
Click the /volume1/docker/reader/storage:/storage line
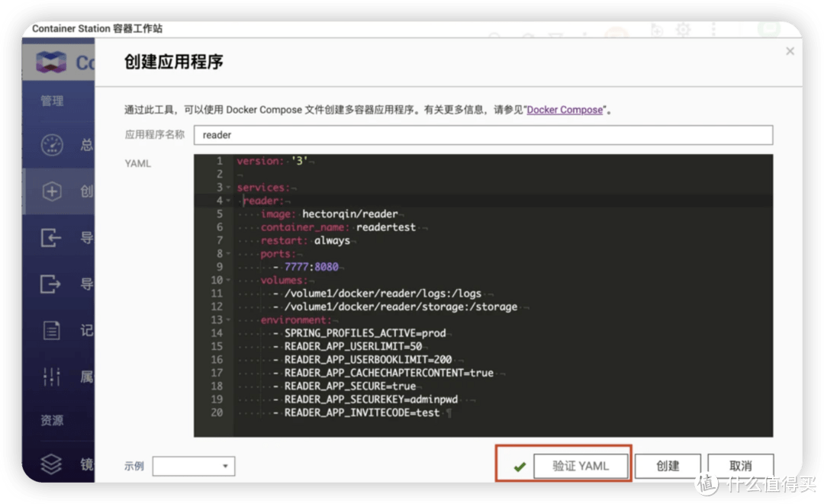[x=401, y=307]
